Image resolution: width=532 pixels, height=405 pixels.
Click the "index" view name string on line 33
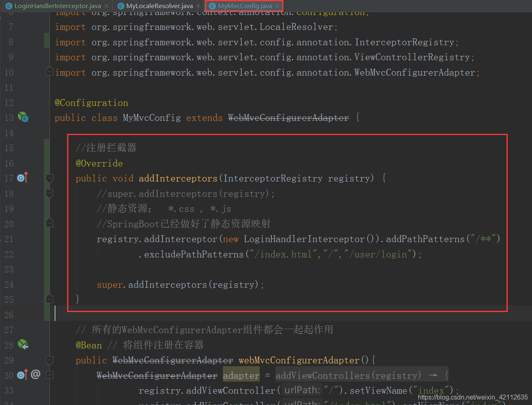click(x=431, y=390)
